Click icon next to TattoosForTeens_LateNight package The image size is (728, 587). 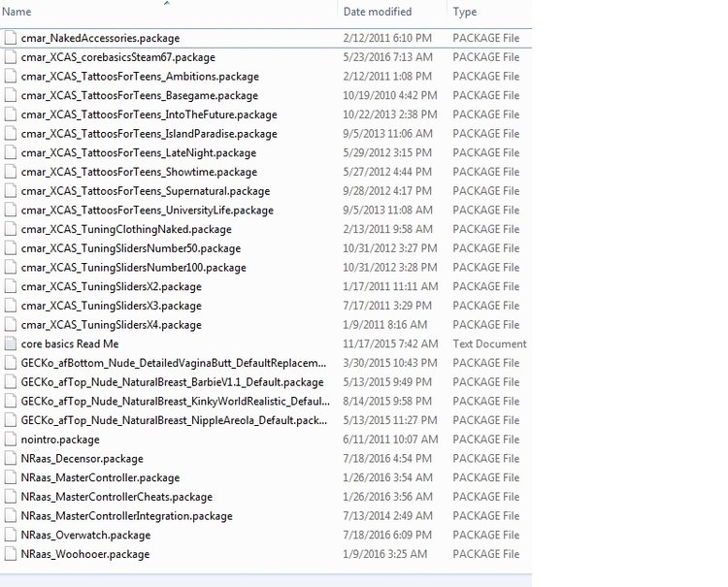pos(11,152)
